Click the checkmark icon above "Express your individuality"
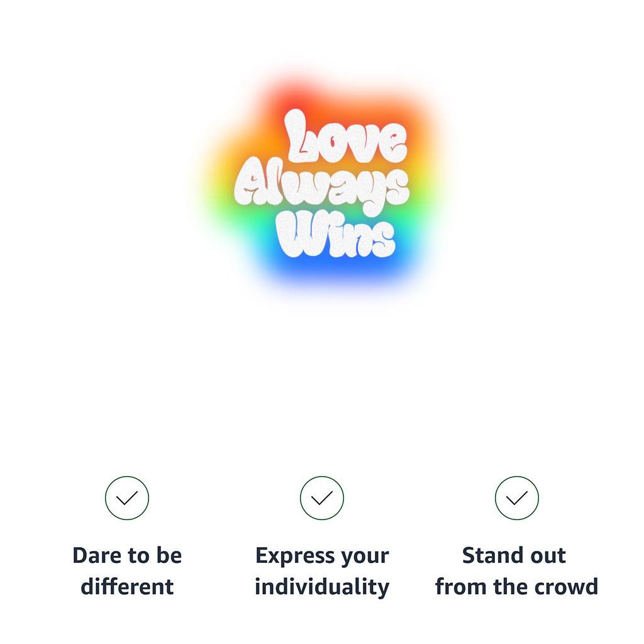The image size is (644, 644). [322, 498]
